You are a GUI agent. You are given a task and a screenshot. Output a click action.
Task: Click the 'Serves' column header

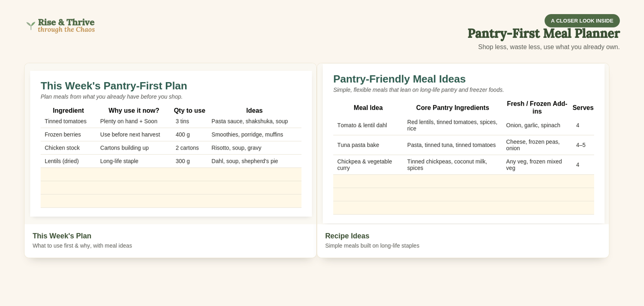(583, 108)
